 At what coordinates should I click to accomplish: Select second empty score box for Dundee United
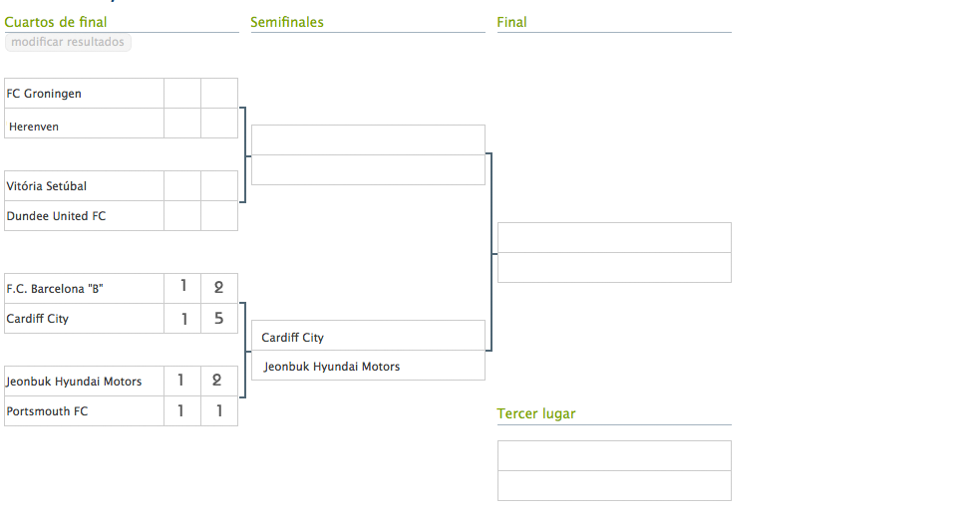point(219,216)
